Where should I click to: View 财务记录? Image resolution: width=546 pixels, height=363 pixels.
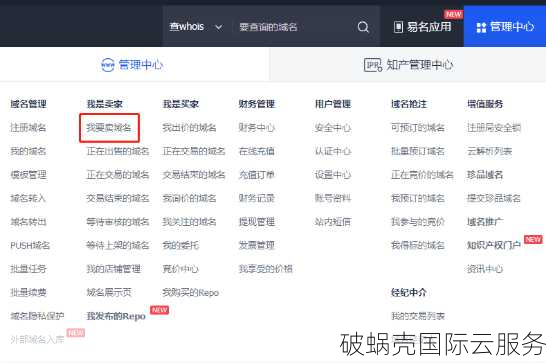(257, 198)
